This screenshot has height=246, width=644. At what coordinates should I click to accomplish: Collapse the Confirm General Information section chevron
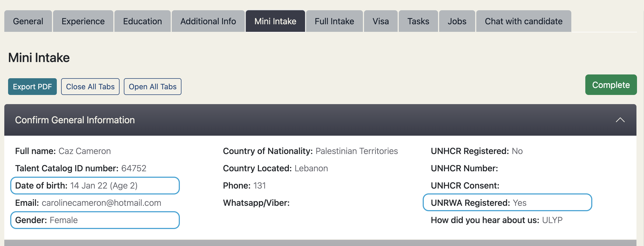(x=620, y=120)
